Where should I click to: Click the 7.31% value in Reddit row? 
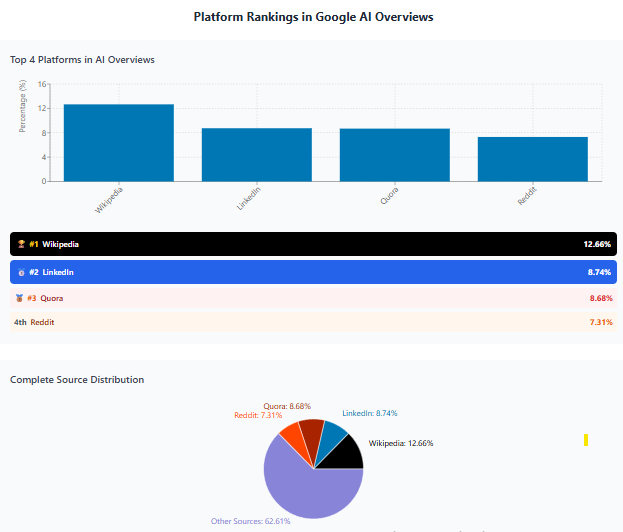pos(601,322)
